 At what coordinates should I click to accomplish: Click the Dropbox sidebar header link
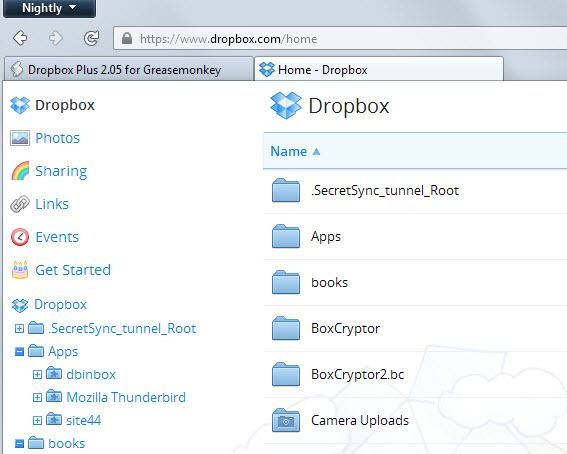65,105
